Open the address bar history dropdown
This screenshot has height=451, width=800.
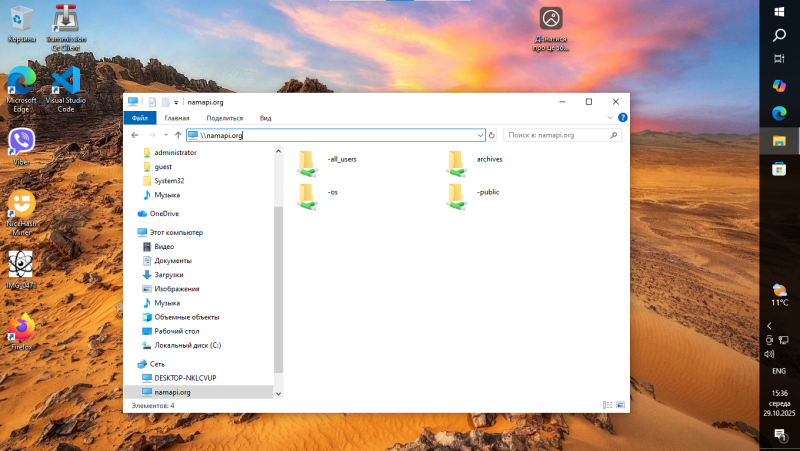[x=481, y=134]
